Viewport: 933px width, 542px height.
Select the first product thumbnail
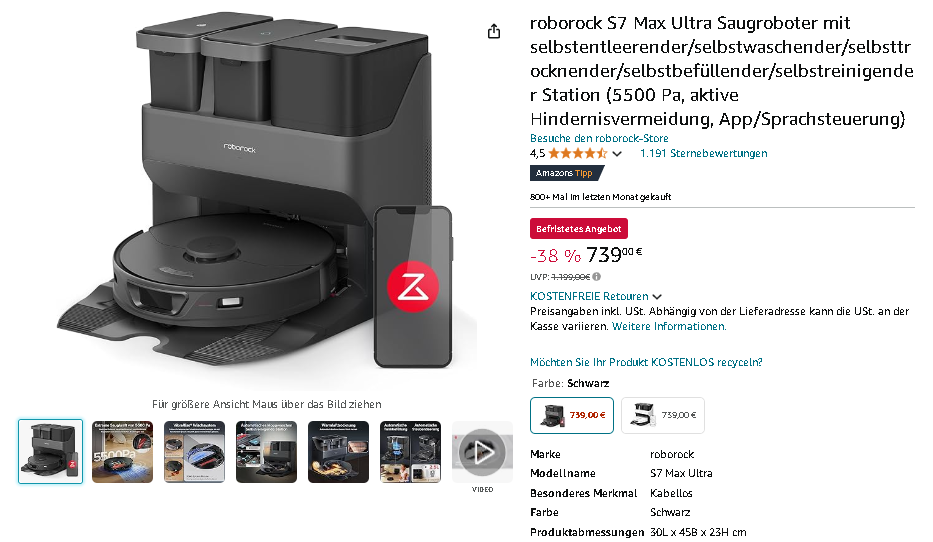51,452
